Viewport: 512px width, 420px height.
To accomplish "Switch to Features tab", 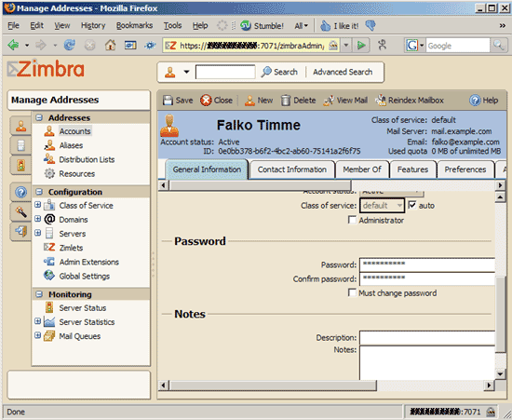I will (x=412, y=169).
